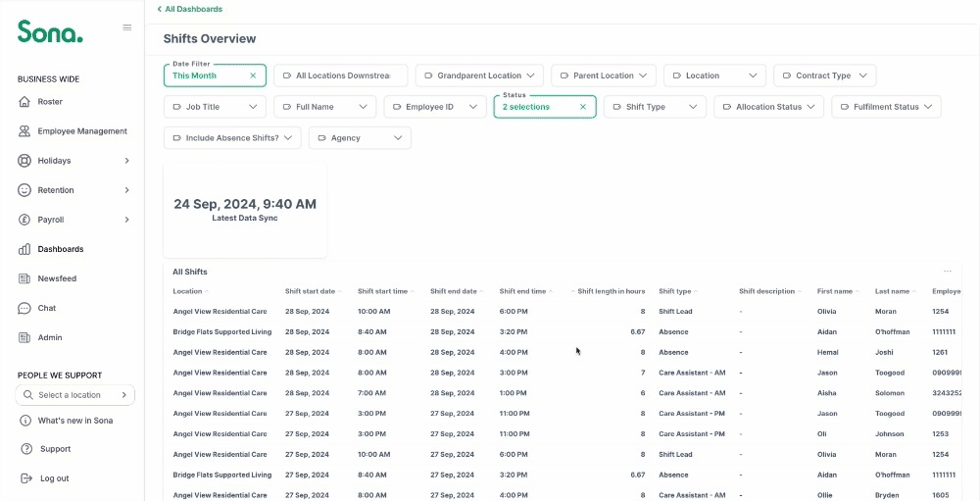Open the Fulfilment Status dropdown
The height and width of the screenshot is (501, 980).
click(886, 107)
